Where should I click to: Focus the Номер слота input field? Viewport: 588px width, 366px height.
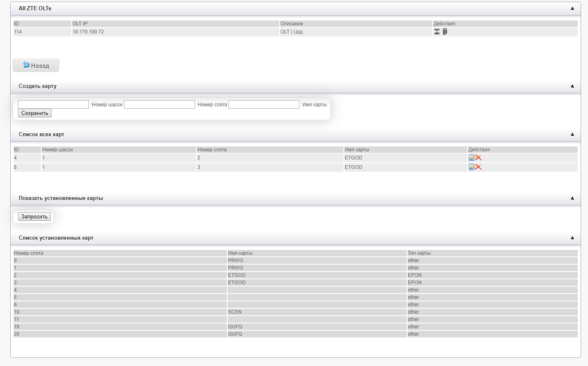tap(159, 105)
